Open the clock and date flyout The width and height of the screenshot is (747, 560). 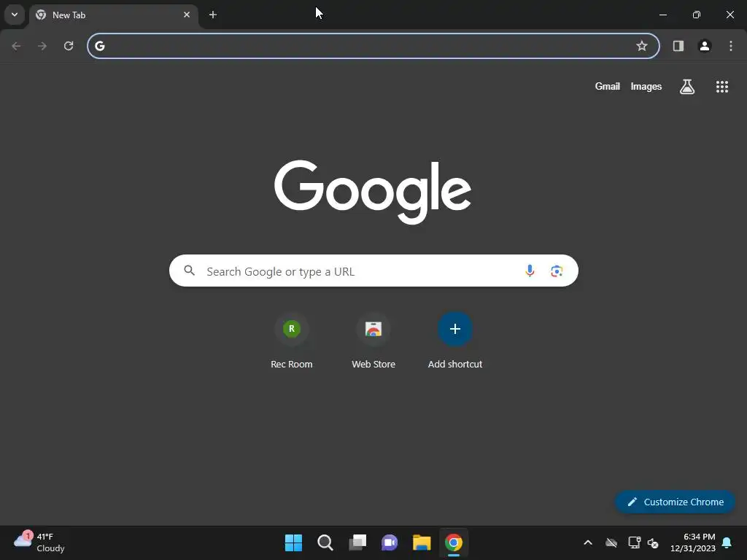point(693,542)
